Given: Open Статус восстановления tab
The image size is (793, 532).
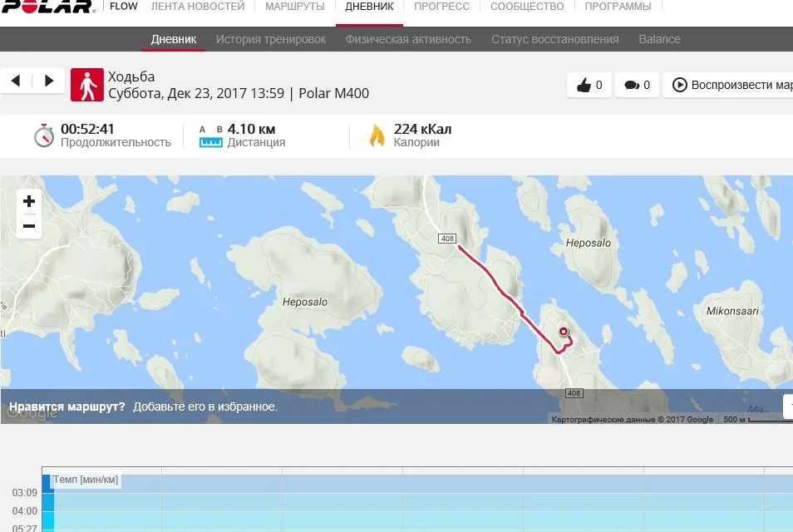Looking at the screenshot, I should pyautogui.click(x=554, y=39).
